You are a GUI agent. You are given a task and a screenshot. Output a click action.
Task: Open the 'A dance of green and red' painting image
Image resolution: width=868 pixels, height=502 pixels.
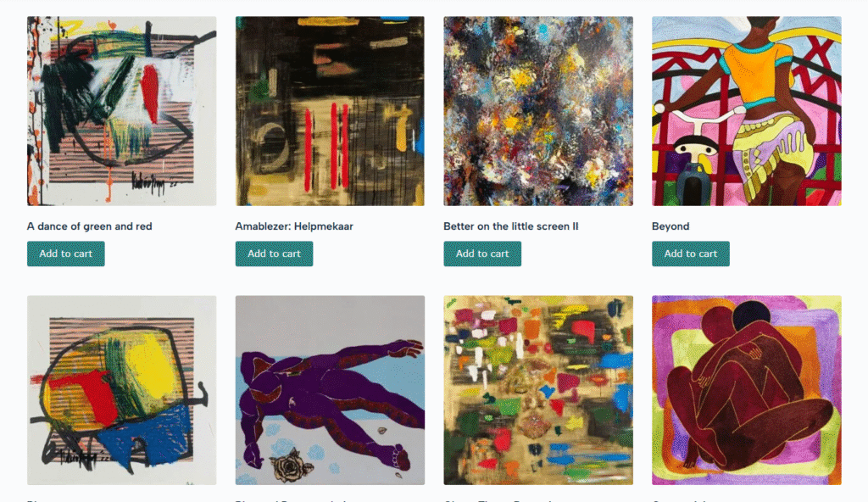click(x=122, y=111)
